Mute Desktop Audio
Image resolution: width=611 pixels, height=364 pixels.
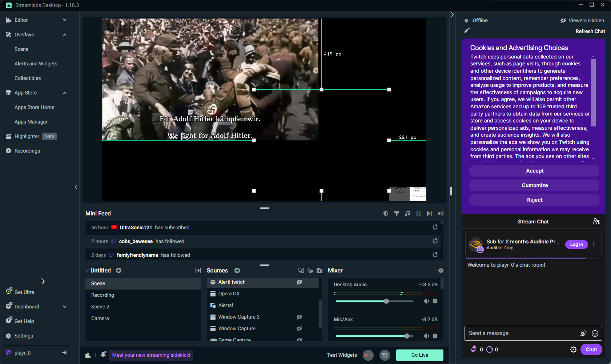tap(426, 301)
